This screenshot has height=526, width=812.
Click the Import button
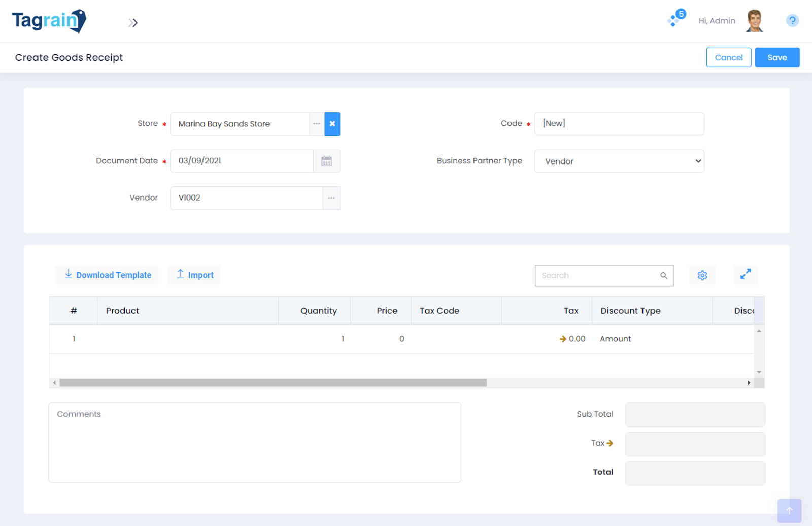(x=194, y=275)
